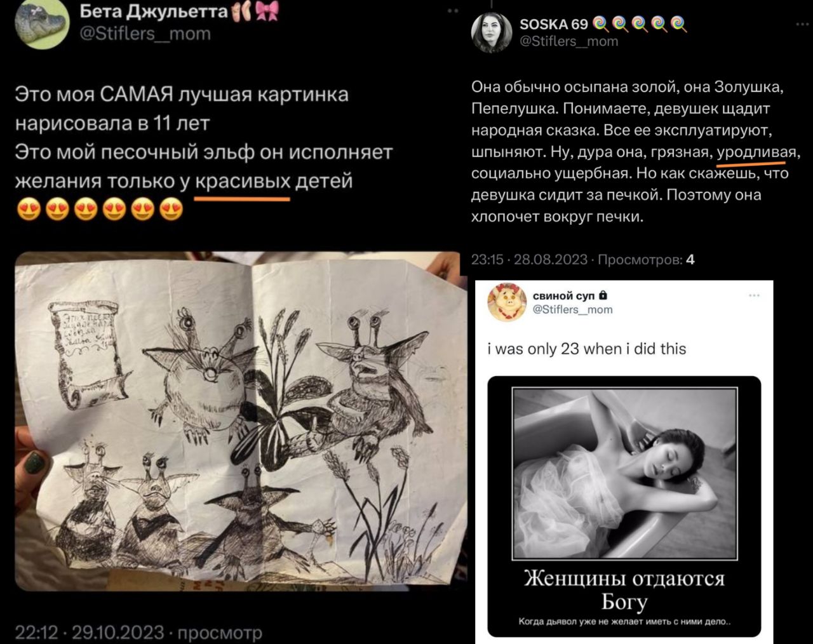Open more options on свиной суп tweet
This screenshot has width=813, height=644.
754,295
